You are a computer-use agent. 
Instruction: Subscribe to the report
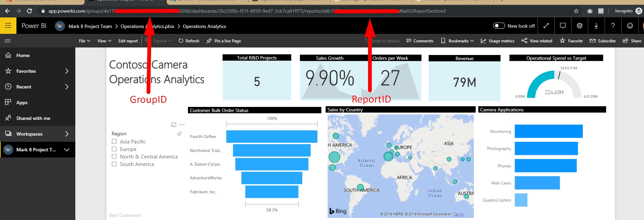click(x=603, y=41)
